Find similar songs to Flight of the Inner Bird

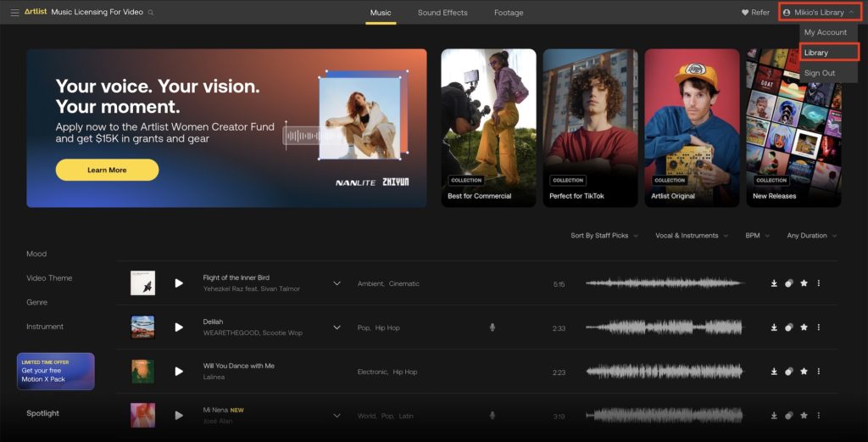[789, 283]
